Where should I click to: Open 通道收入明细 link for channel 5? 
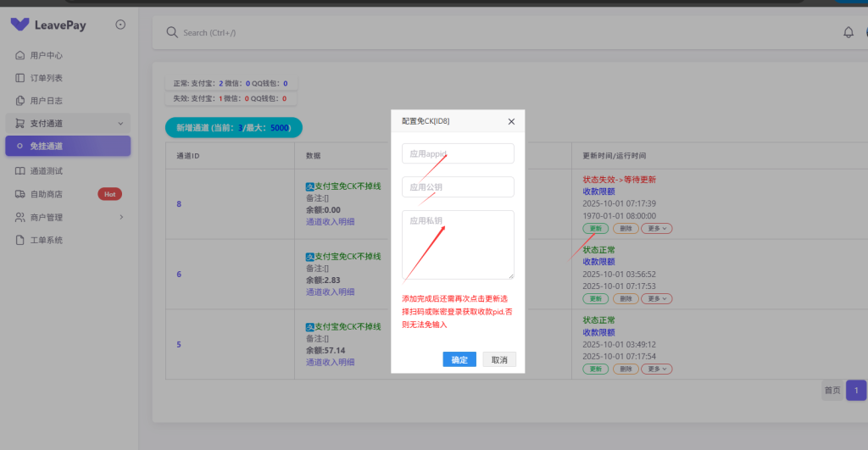330,362
